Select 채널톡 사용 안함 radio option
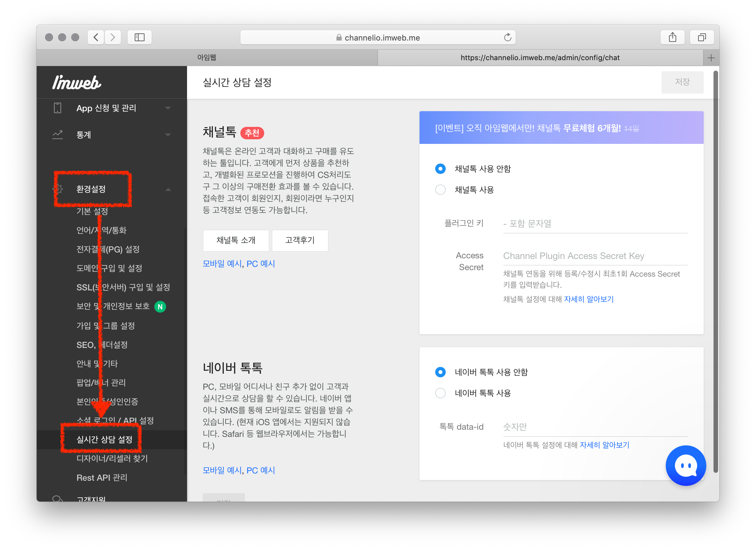 (x=440, y=169)
